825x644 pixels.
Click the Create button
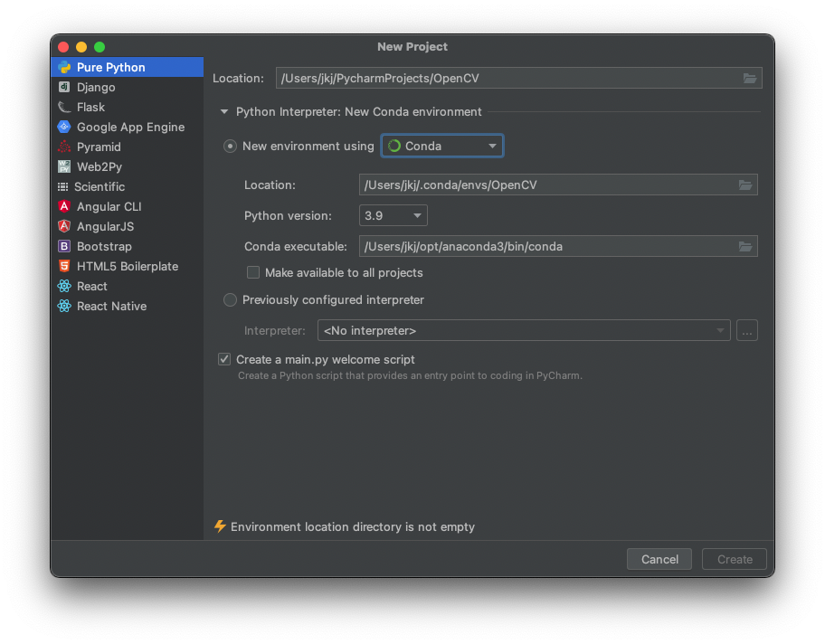pos(735,559)
